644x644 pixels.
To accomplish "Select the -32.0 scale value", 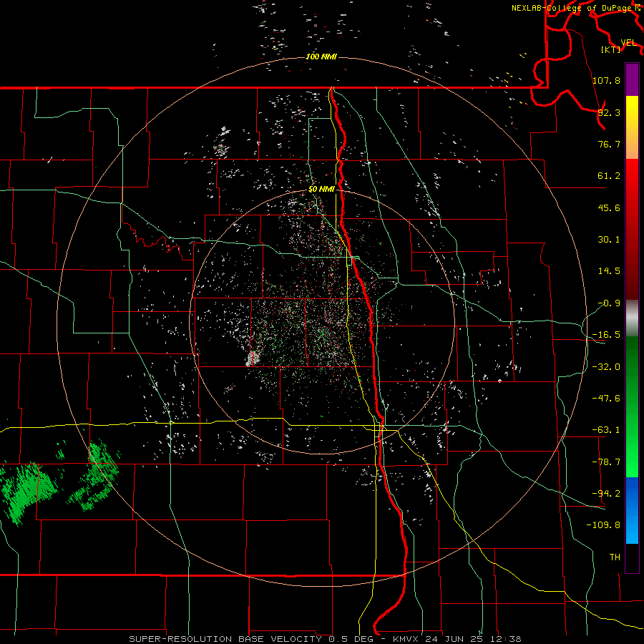I will [606, 367].
